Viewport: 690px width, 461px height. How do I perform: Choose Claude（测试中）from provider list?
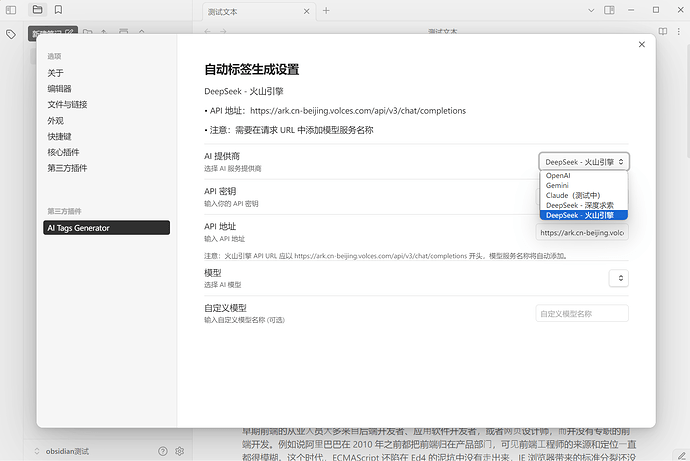(x=584, y=195)
